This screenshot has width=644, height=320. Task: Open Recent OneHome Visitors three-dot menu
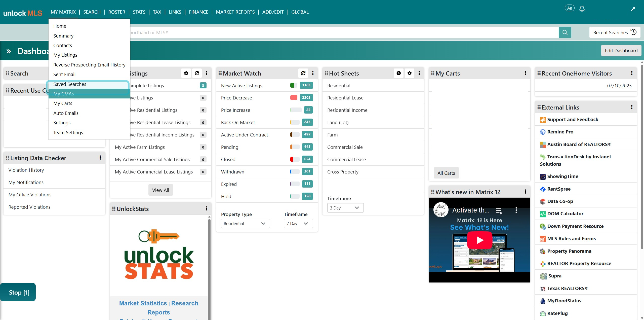coord(632,73)
